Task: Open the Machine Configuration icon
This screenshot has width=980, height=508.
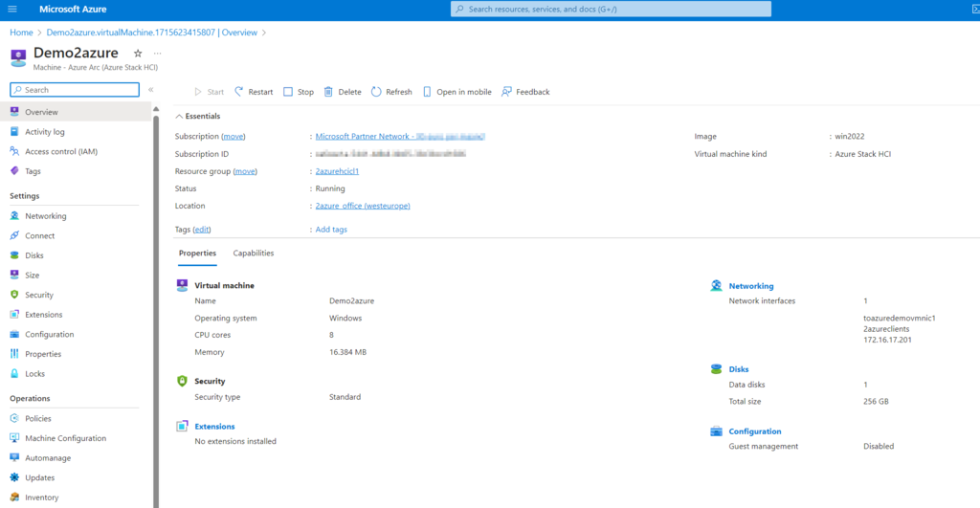Action: (x=14, y=438)
